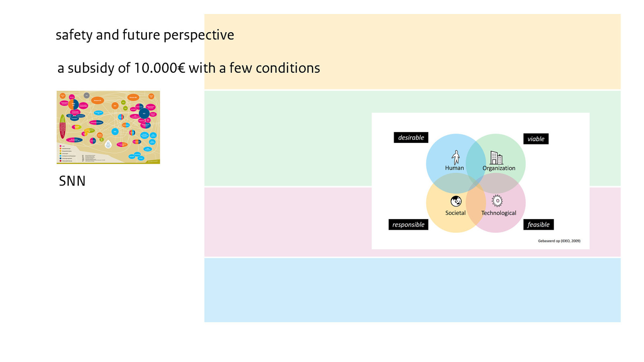
Task: Click the 'safety and future perspective' heading
Action: coord(145,35)
